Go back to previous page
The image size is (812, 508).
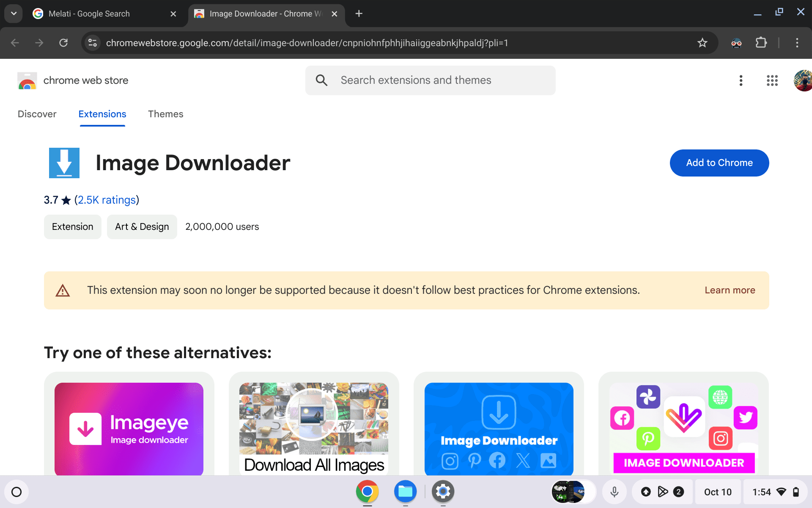pos(15,43)
